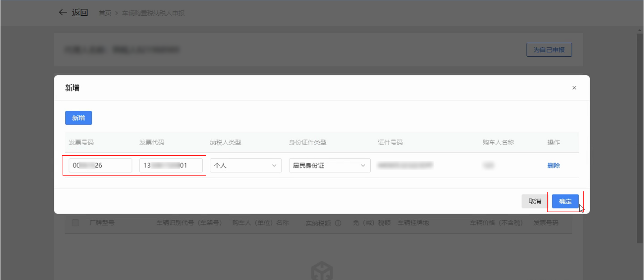Open the 纳税人类型 dropdown showing 个人
The height and width of the screenshot is (280, 644).
tap(245, 166)
